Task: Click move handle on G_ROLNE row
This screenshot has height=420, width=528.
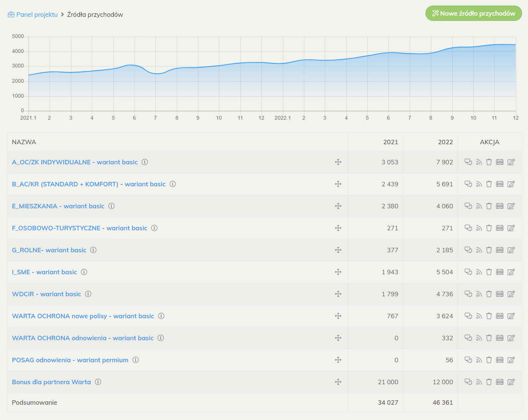Action: tap(338, 250)
